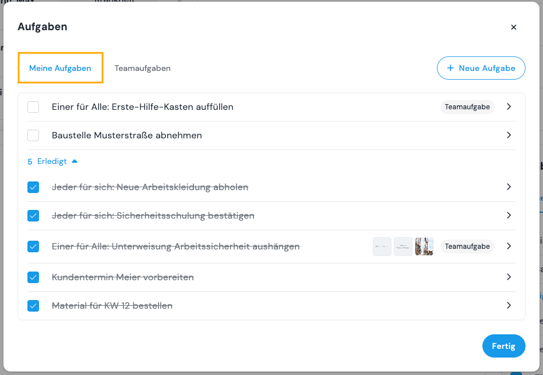The width and height of the screenshot is (543, 375).
Task: Uncheck Neue Arbeitskleidung abholen task
Action: tap(33, 187)
